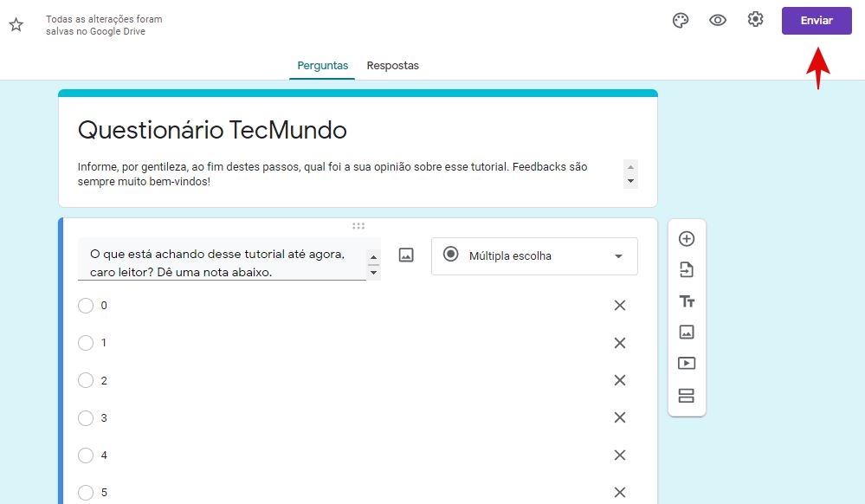Delete answer option 2
The image size is (865, 504).
619,380
